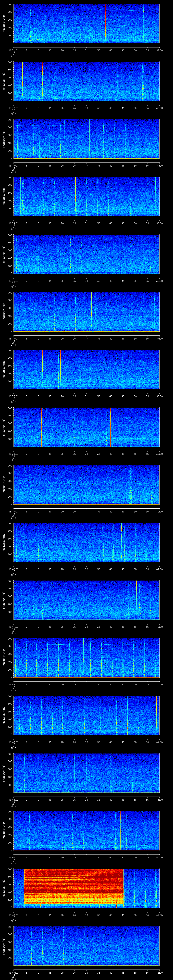Viewport: 173px width, 980px height.
Task: Click the 18:39:00 start time label
Action: (x=13, y=511)
